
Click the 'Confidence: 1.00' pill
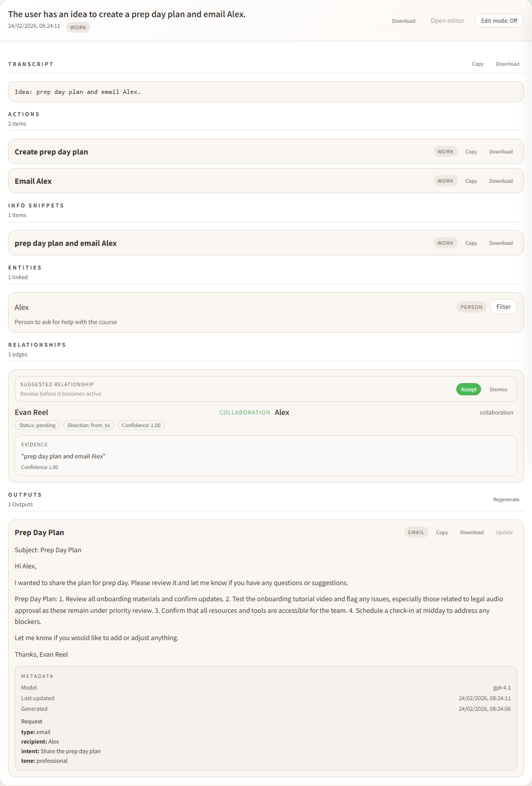click(141, 425)
